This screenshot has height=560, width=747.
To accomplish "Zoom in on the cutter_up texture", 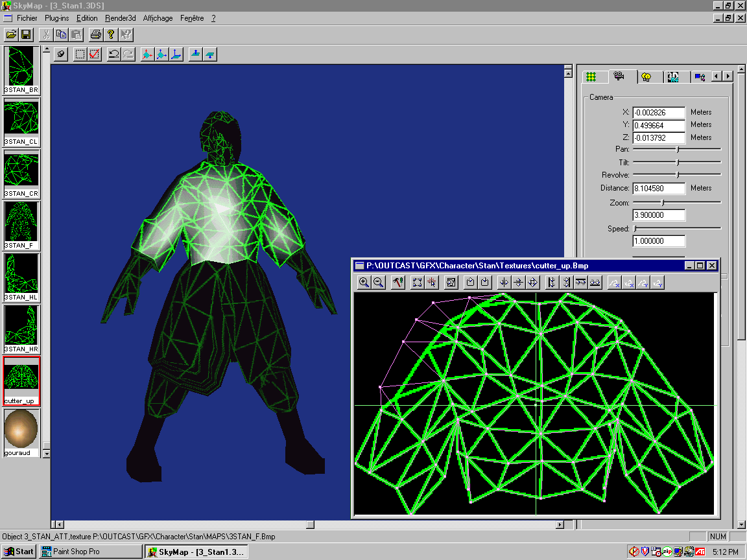I will (364, 283).
